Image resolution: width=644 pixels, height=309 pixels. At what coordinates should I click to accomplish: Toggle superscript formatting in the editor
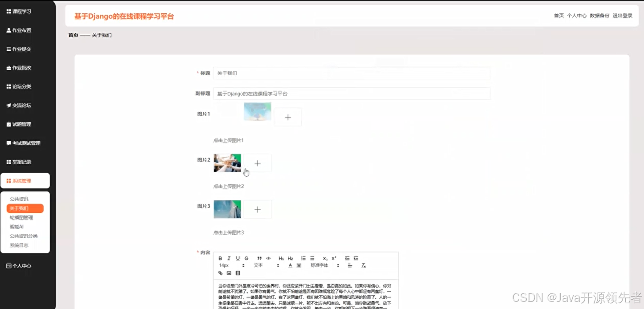(333, 258)
